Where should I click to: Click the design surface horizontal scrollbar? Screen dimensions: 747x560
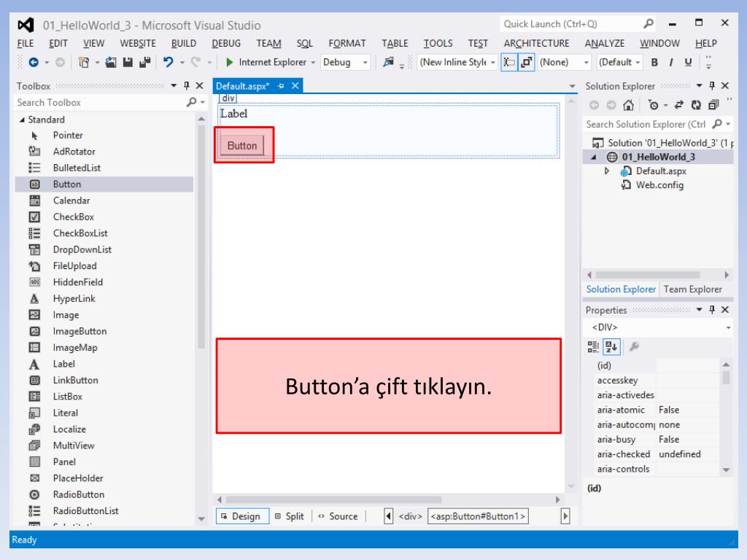(x=333, y=499)
